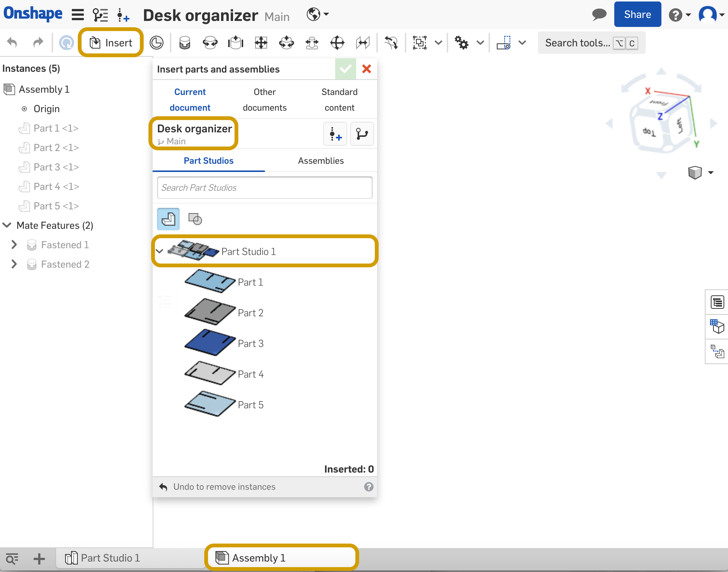Toggle the parts filter button
728x572 pixels.
(x=168, y=219)
